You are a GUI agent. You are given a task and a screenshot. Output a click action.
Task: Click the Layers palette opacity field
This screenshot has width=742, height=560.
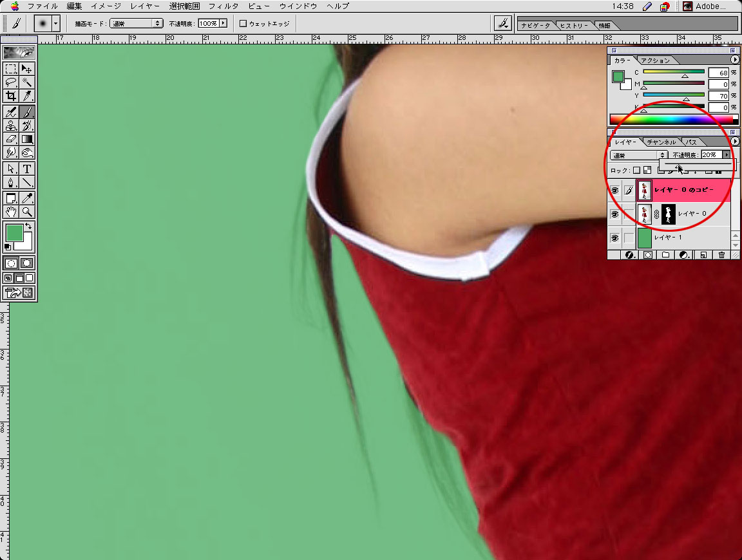pos(711,154)
